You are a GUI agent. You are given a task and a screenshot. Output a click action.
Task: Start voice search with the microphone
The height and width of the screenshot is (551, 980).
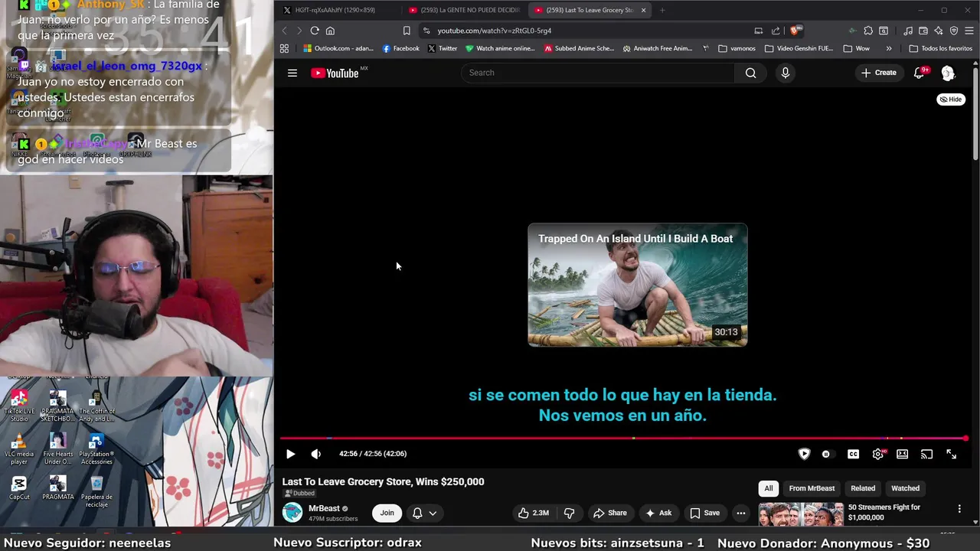pos(785,73)
